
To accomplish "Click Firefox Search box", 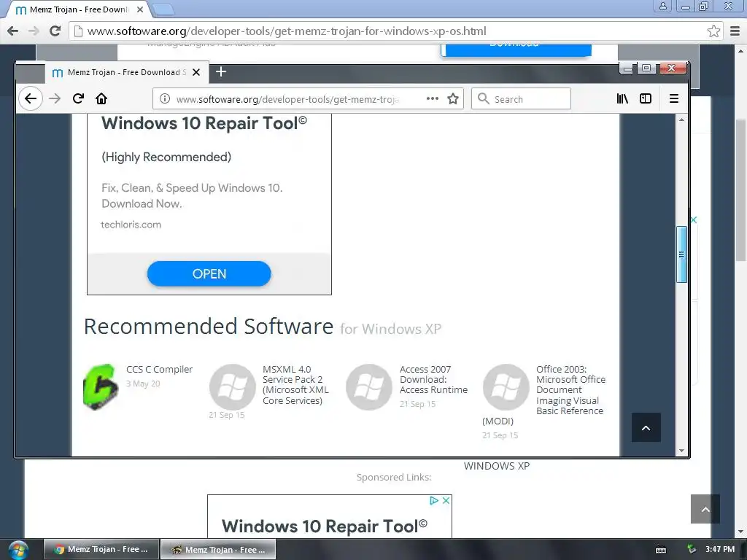I will 521,98.
